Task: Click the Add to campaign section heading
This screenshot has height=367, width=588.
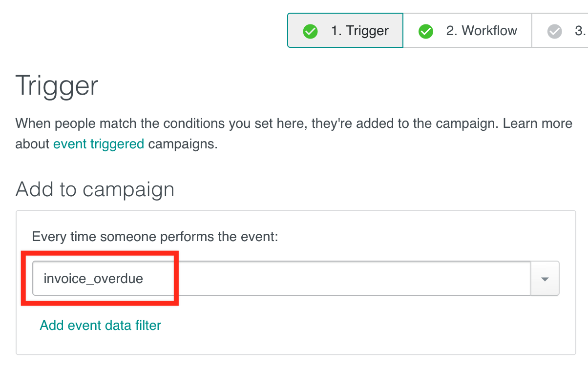Action: pyautogui.click(x=95, y=189)
